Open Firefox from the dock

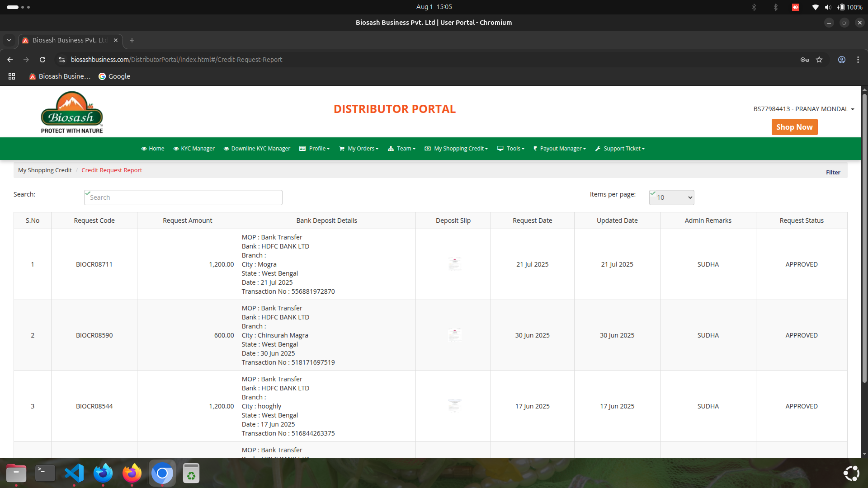point(132,473)
